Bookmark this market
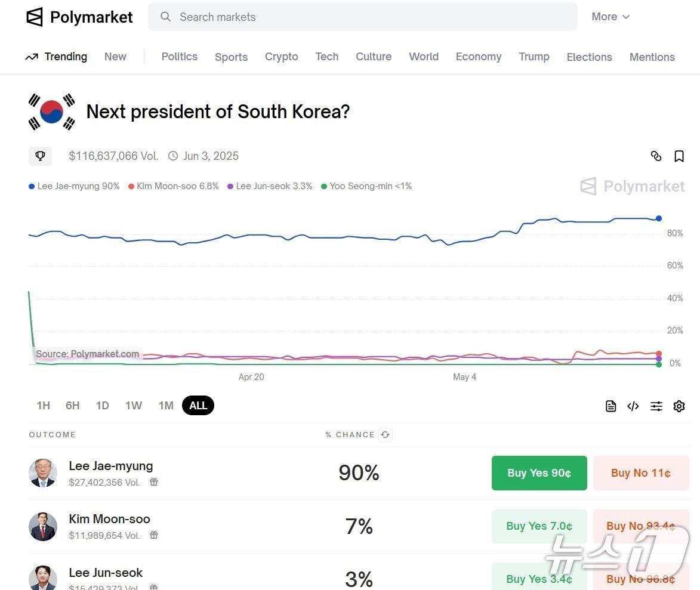 pos(679,156)
